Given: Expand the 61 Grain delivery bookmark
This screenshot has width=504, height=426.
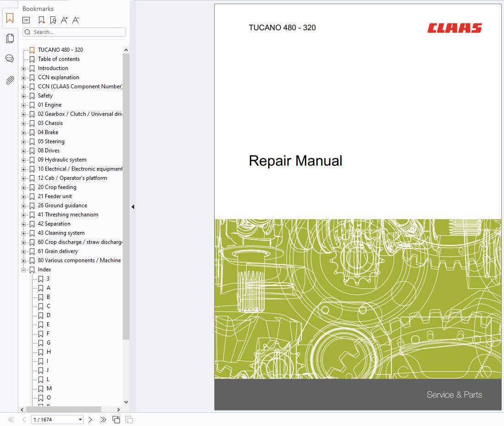Looking at the screenshot, I should pos(23,252).
